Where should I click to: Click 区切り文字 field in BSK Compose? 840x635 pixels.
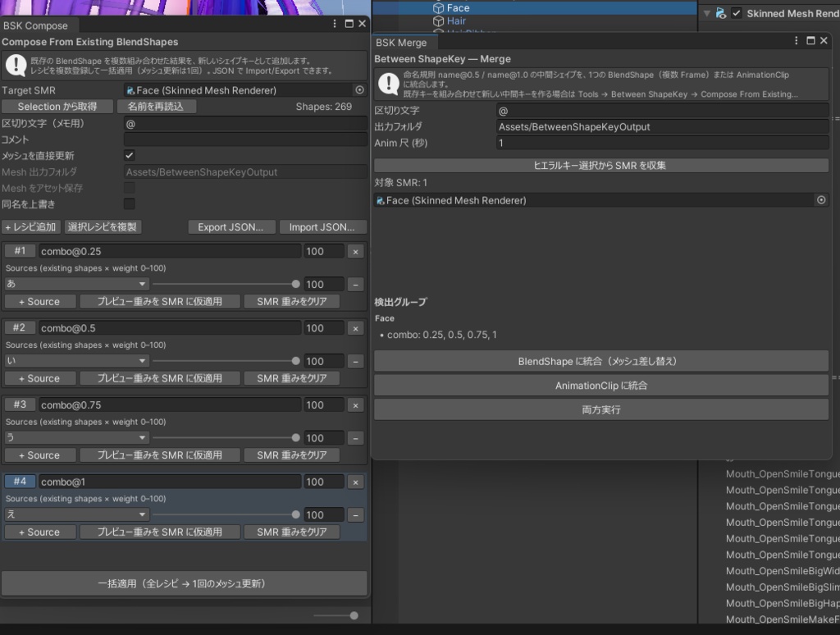click(245, 124)
